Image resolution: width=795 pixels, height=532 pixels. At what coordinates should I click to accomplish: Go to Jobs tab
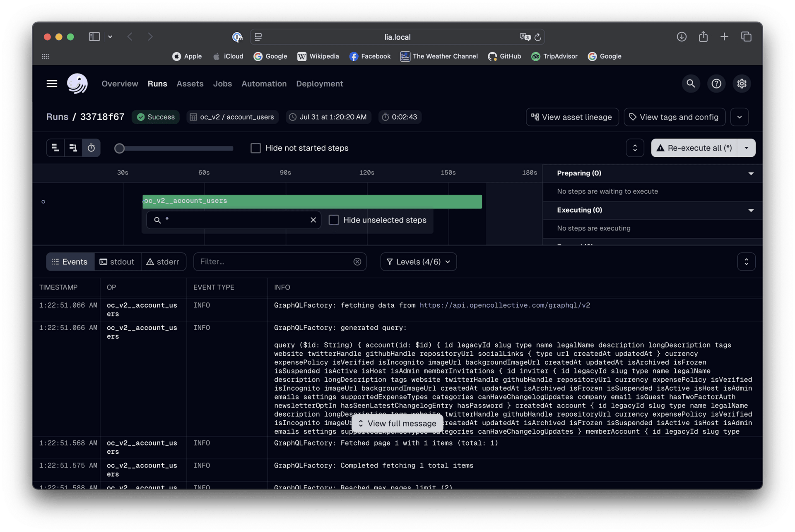[x=222, y=84]
